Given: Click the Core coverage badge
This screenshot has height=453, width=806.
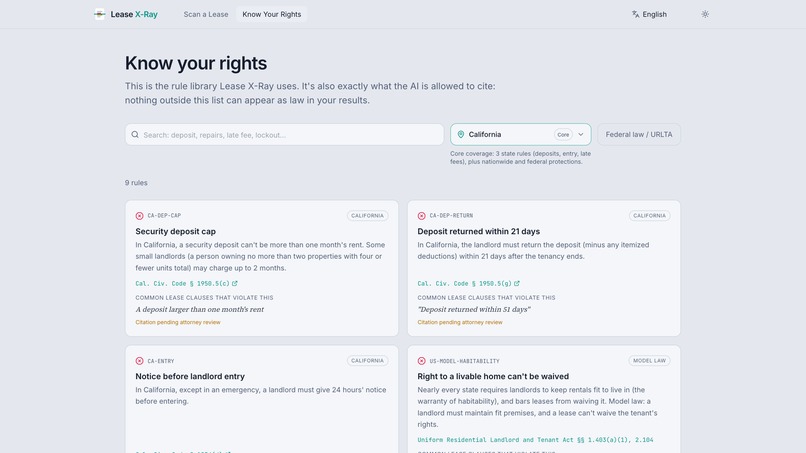Looking at the screenshot, I should pos(563,135).
